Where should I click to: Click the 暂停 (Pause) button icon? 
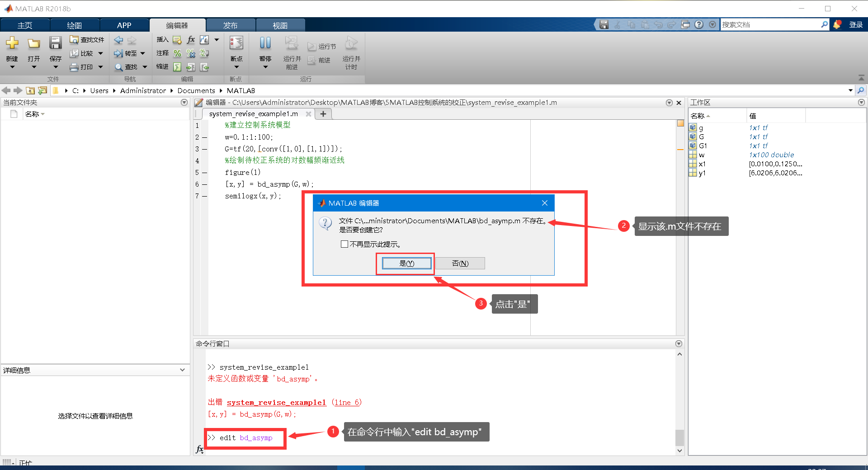[x=265, y=43]
